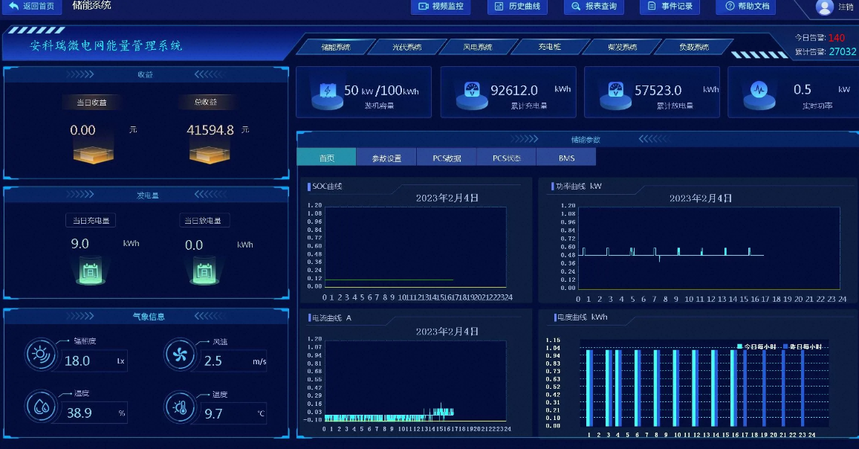
Task: Click the water droplet humidity icon
Action: [x=41, y=406]
